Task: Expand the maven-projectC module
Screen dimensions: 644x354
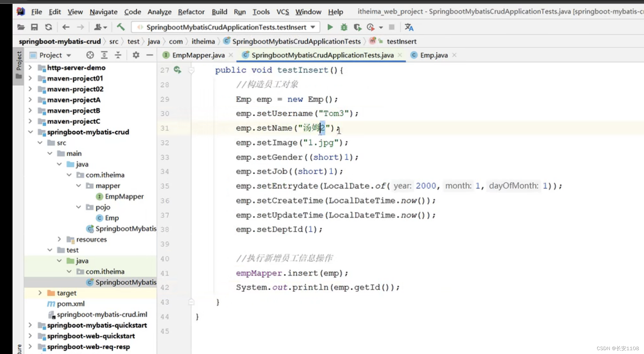Action: [30, 121]
